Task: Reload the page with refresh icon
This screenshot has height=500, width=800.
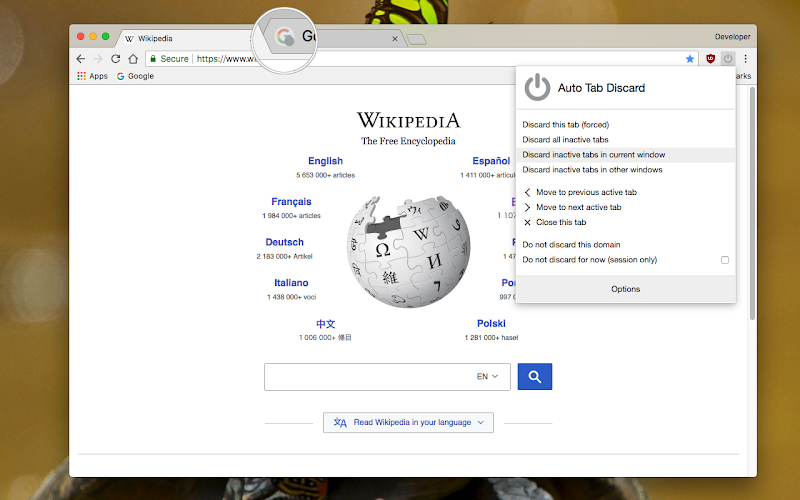Action: [x=116, y=59]
